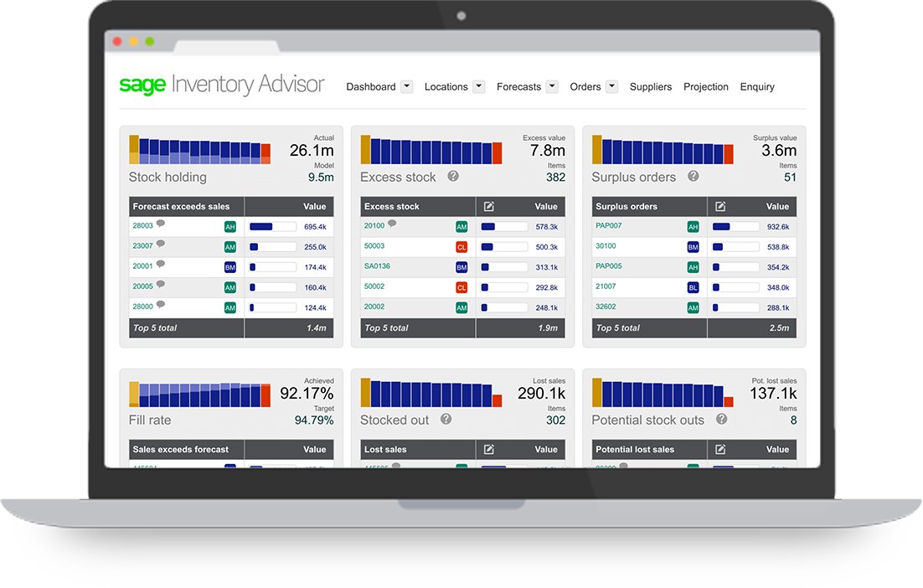The image size is (923, 588).
Task: Click the AH badge for item PAP007
Action: [694, 227]
